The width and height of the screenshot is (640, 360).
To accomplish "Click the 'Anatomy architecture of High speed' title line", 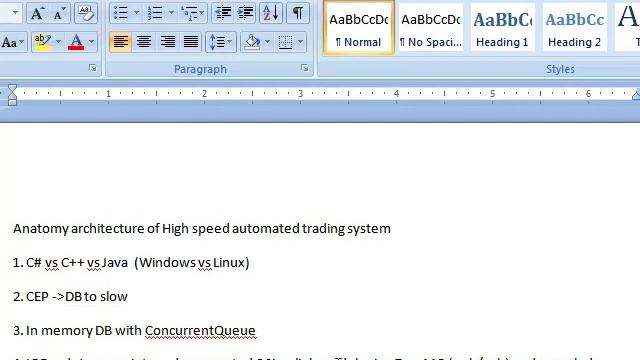I will (x=202, y=228).
